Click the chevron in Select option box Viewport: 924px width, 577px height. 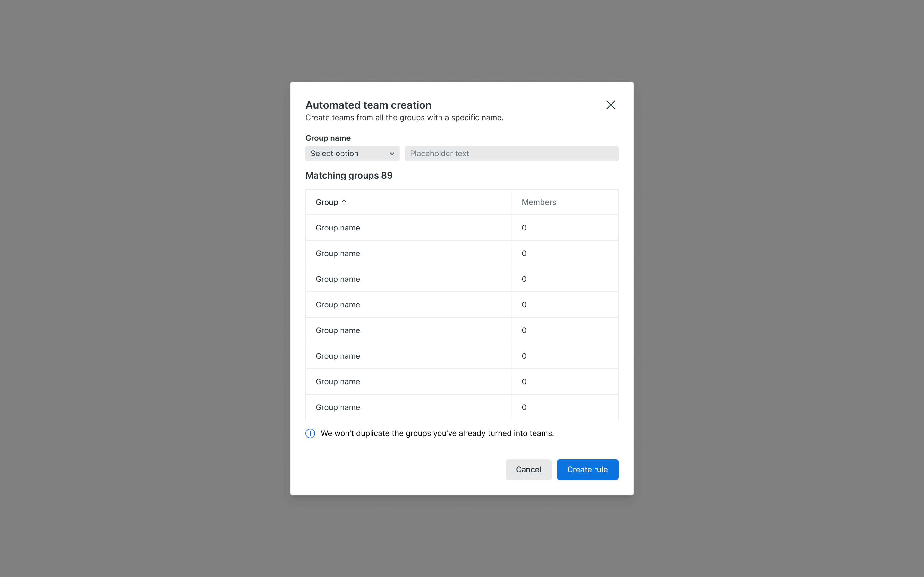392,154
